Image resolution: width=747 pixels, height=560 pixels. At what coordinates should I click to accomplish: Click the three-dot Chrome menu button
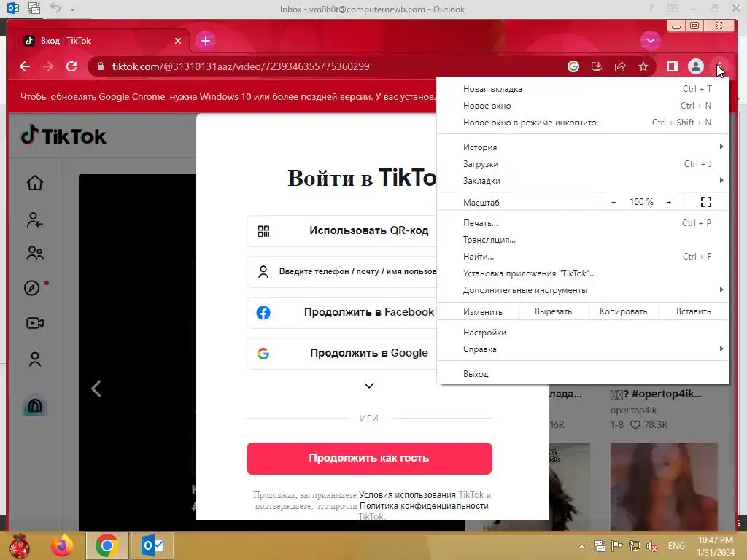(719, 66)
